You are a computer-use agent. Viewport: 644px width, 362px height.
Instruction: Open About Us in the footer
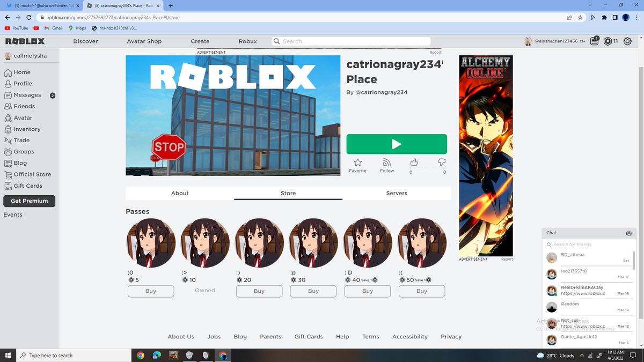coord(181,337)
